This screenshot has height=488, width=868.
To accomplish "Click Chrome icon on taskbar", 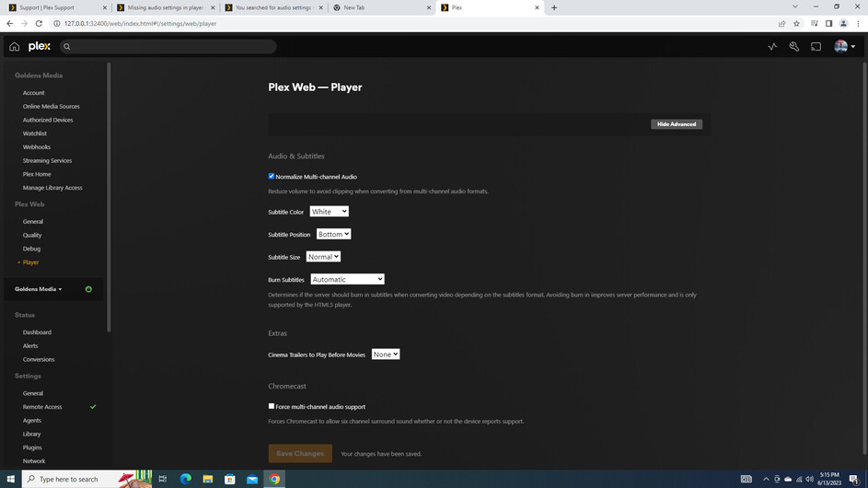I will click(274, 479).
